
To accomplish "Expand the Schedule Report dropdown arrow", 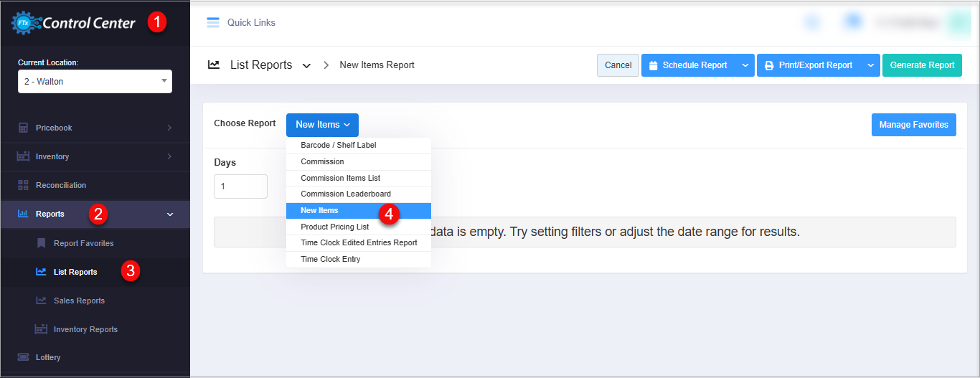I will tap(745, 65).
